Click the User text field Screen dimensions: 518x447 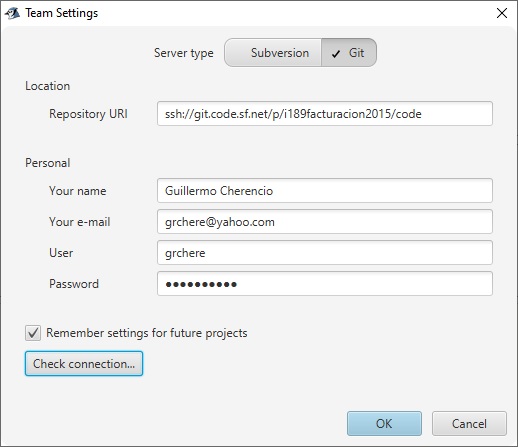point(325,253)
